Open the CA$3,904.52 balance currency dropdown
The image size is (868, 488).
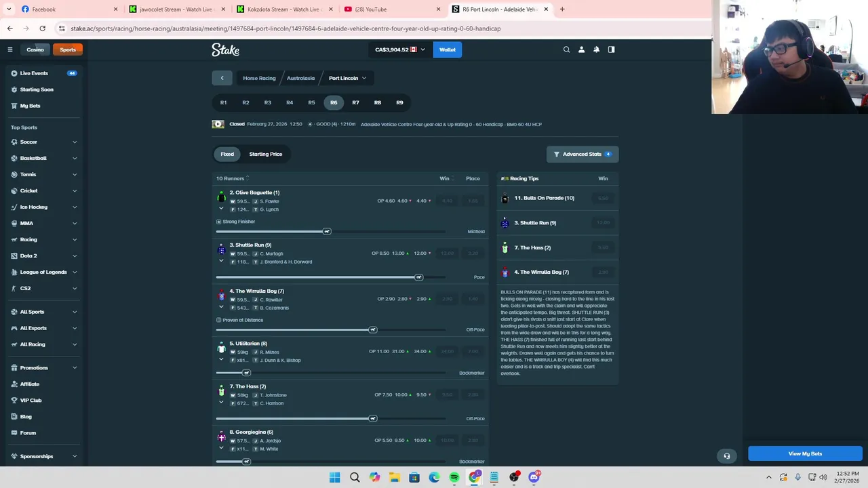tap(400, 49)
